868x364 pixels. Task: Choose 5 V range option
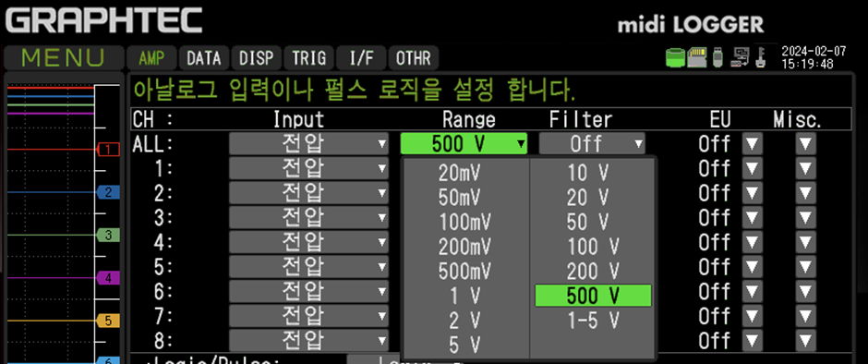coord(465,346)
